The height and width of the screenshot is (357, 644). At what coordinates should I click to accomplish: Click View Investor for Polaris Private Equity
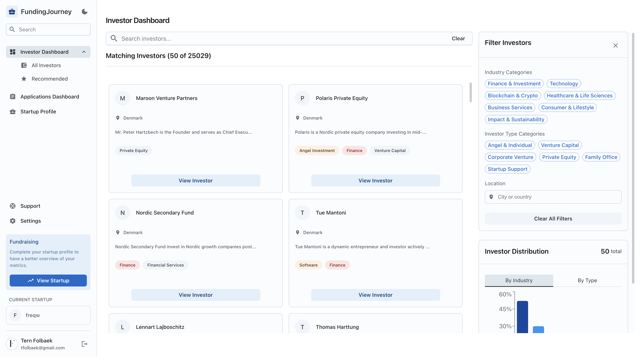375,180
